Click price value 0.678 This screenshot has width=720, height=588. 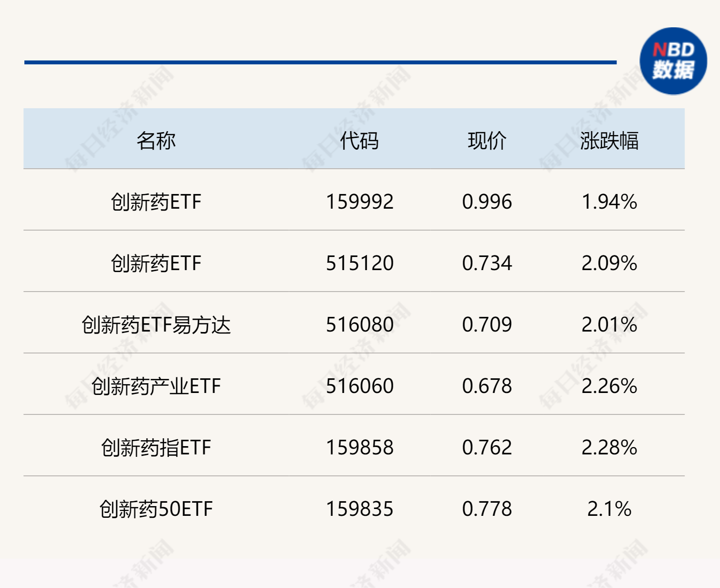487,386
